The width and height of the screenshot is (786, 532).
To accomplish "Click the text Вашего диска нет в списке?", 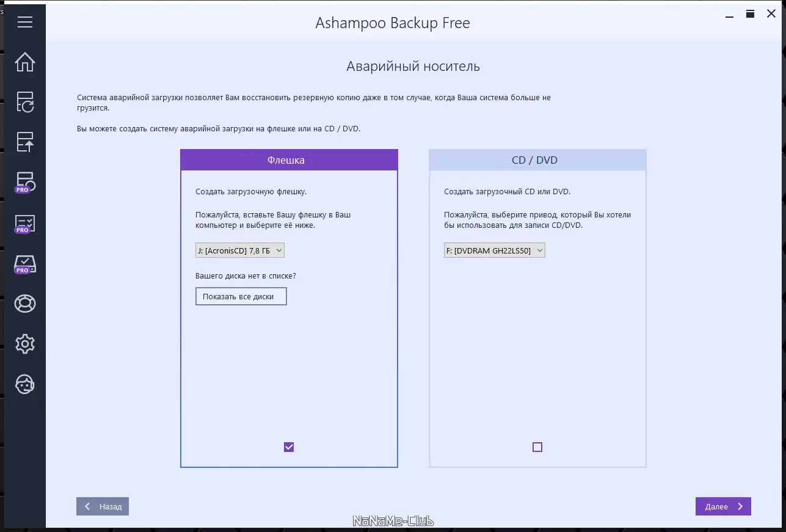I will tap(246, 276).
